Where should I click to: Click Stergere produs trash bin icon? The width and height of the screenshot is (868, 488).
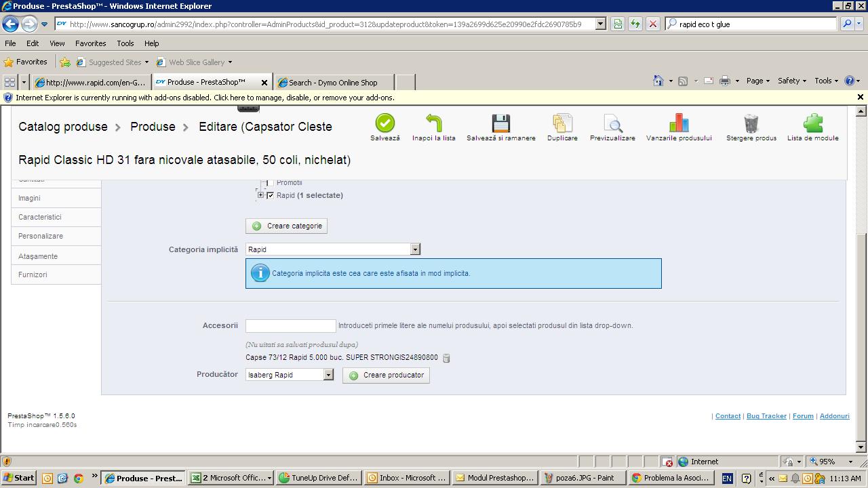[751, 123]
